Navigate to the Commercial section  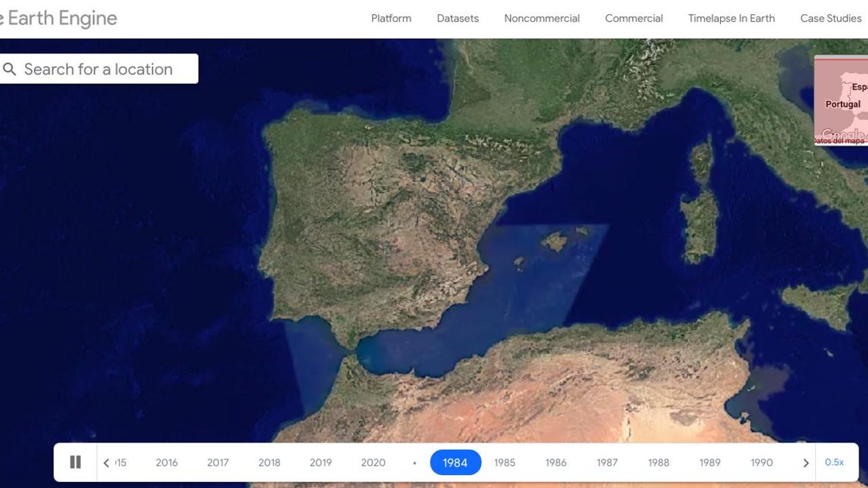[x=633, y=18]
